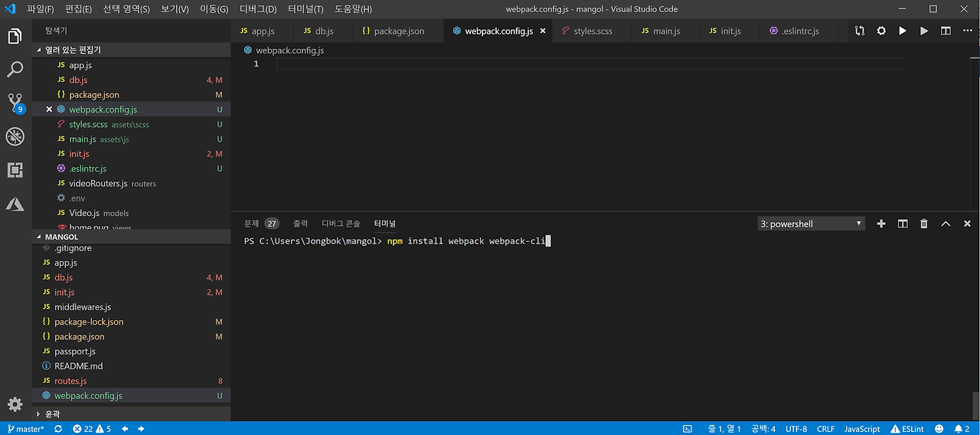Screen dimensions: 980x435
Task: Click into the editor at line 1
Action: coord(590,64)
